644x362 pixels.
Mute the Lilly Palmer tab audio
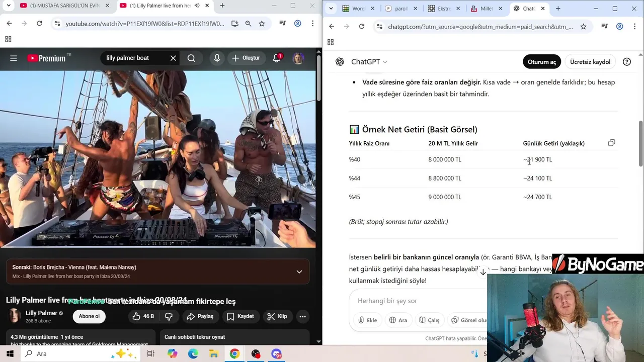197,6
